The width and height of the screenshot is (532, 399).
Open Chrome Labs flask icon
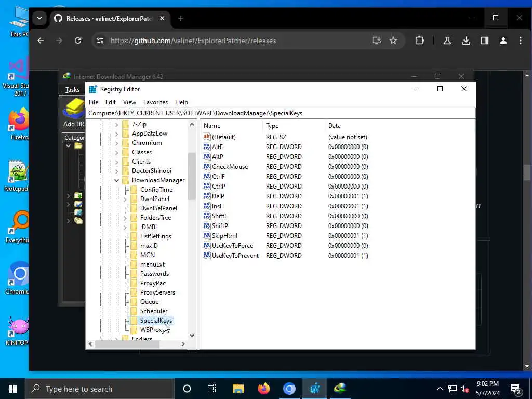447,41
